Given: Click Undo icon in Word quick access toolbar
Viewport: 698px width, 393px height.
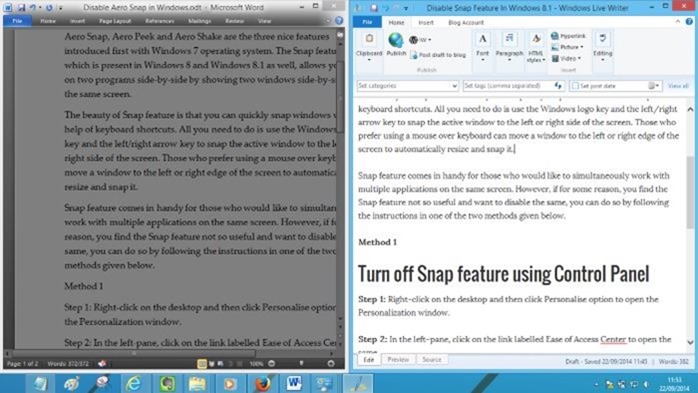Looking at the screenshot, I should (33, 8).
